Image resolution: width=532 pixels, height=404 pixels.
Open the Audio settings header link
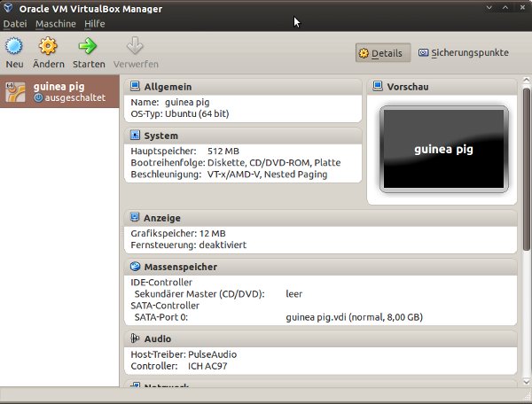click(x=158, y=338)
